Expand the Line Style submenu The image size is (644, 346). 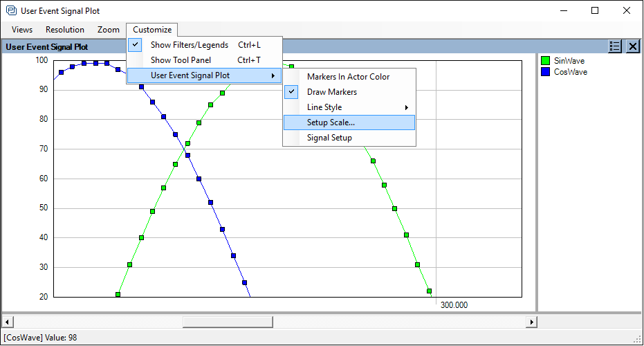coord(349,107)
